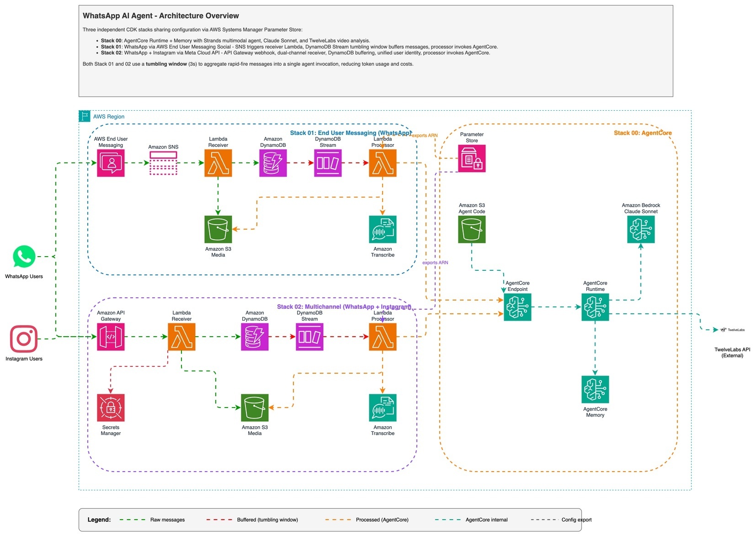This screenshot has width=756, height=537.
Task: Select Stack 01 Amazon Transcribe icon
Action: pyautogui.click(x=383, y=229)
